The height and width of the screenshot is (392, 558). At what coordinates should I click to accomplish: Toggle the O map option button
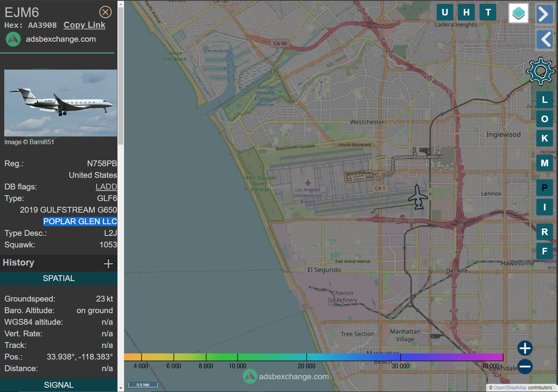click(x=544, y=119)
